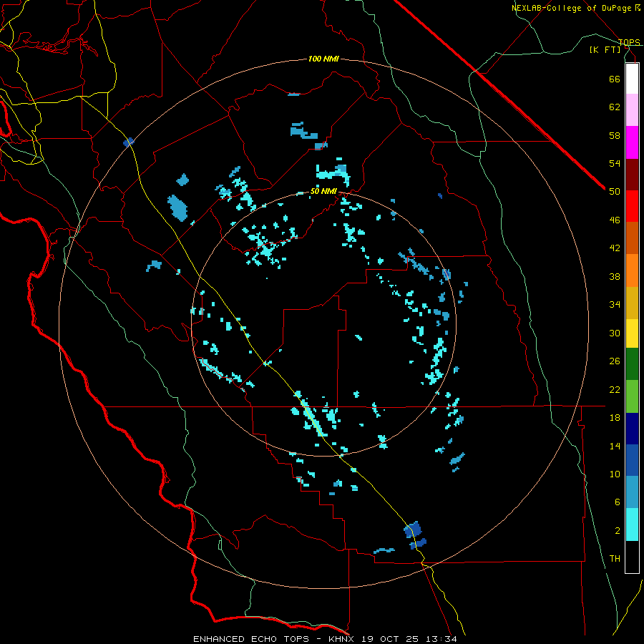Click the legend value '6'

click(618, 502)
